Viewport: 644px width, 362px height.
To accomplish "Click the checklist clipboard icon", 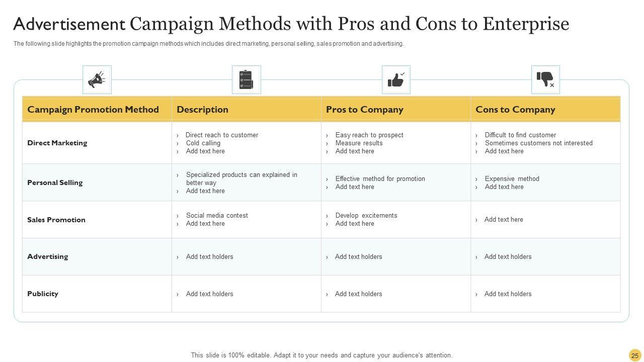I will (246, 79).
